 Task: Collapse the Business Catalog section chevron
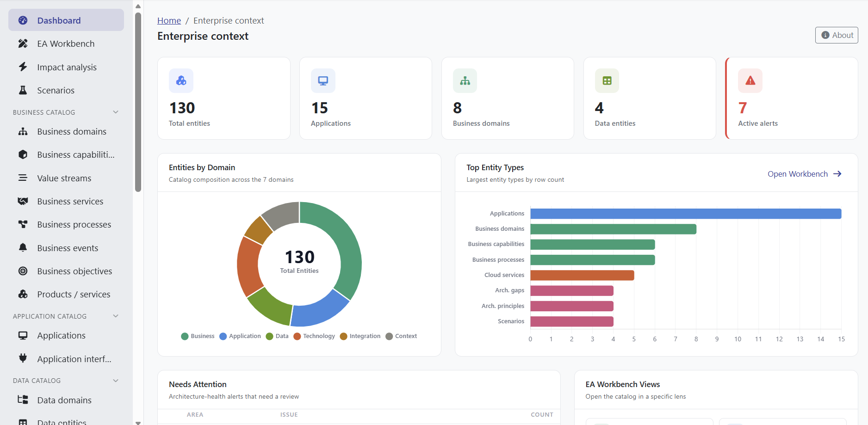click(116, 112)
